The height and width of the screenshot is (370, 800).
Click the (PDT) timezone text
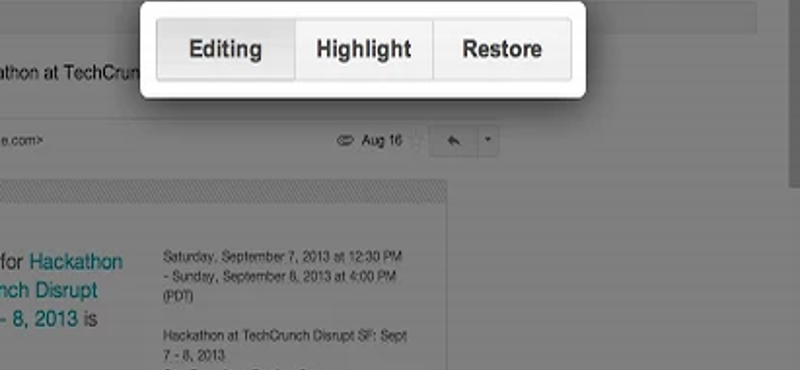point(178,297)
